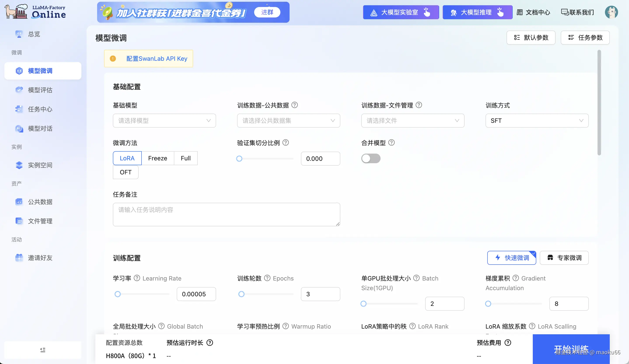Select the OFT fine-tuning method

[x=125, y=172]
